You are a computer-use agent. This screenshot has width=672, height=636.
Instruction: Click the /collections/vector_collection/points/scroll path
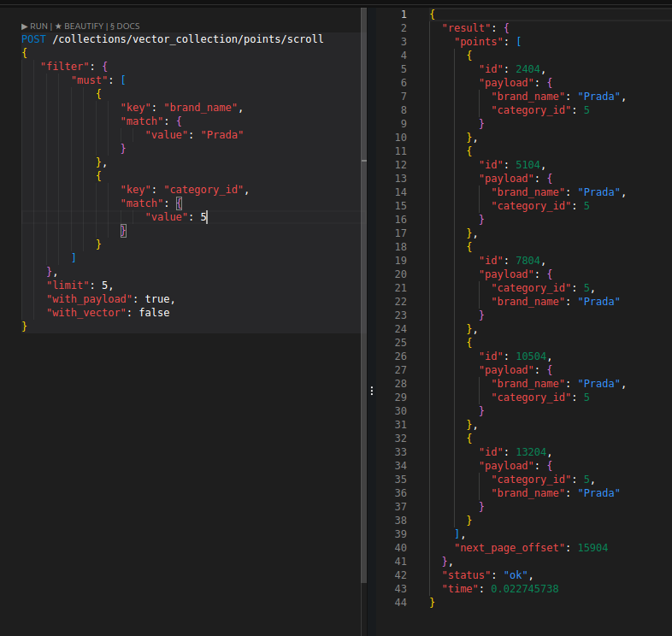[188, 39]
